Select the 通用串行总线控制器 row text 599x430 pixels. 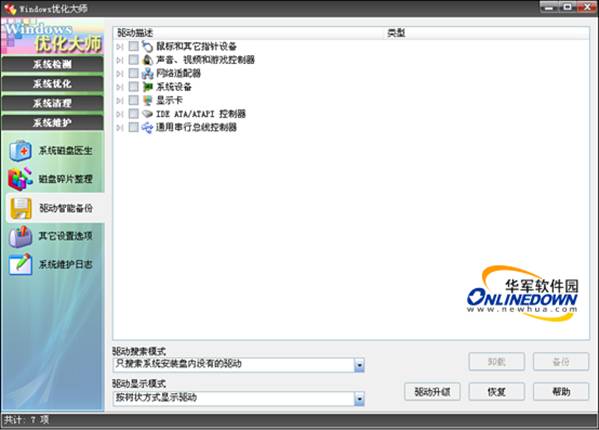pos(196,127)
